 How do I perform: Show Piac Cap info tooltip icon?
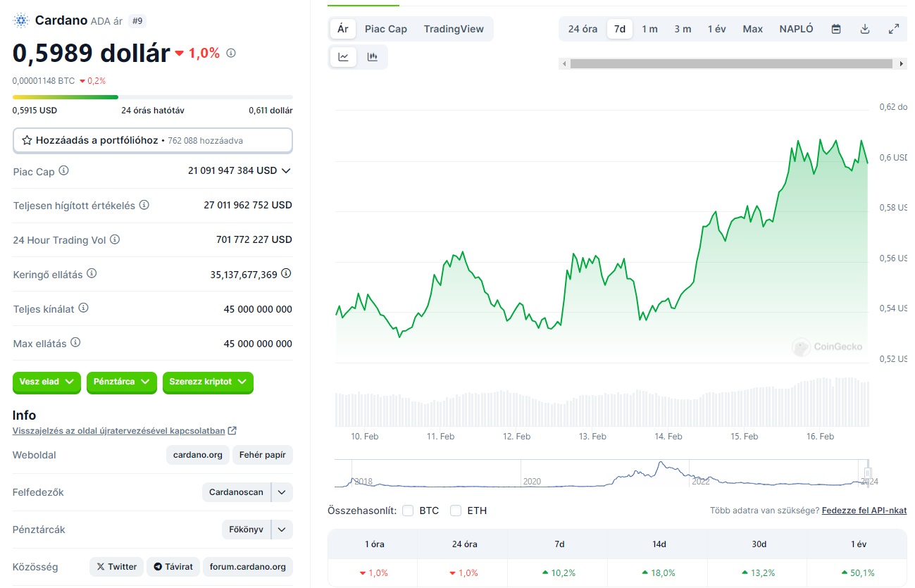pyautogui.click(x=64, y=170)
